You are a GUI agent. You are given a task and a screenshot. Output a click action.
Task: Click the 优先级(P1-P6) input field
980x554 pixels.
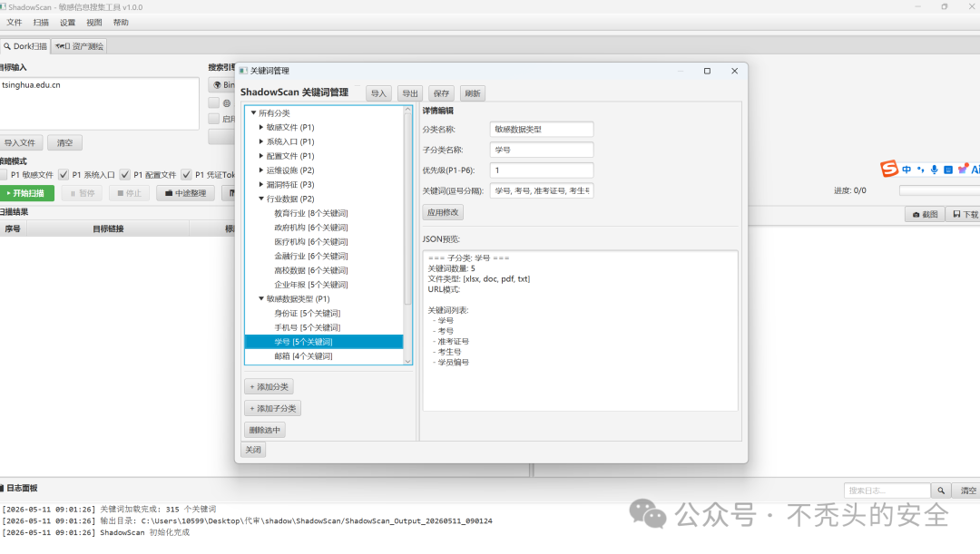pyautogui.click(x=541, y=170)
